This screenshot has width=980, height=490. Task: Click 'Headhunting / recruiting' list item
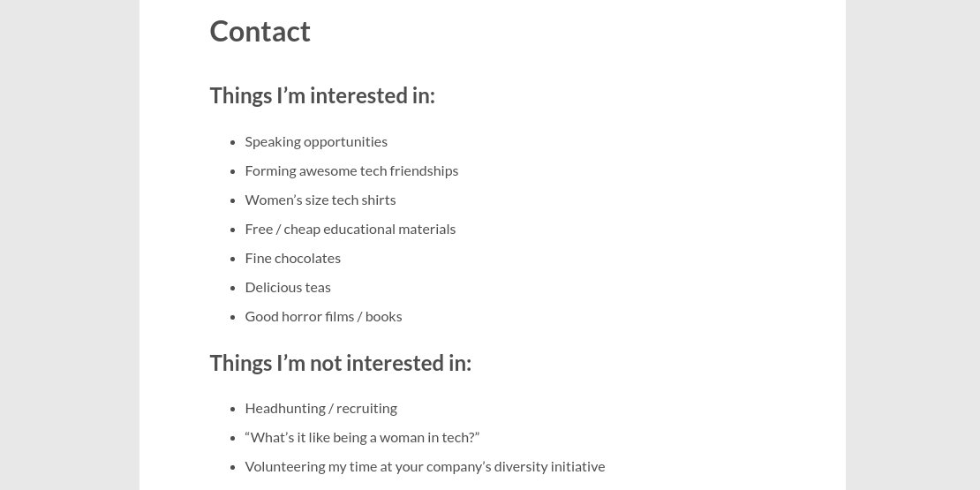click(x=320, y=408)
